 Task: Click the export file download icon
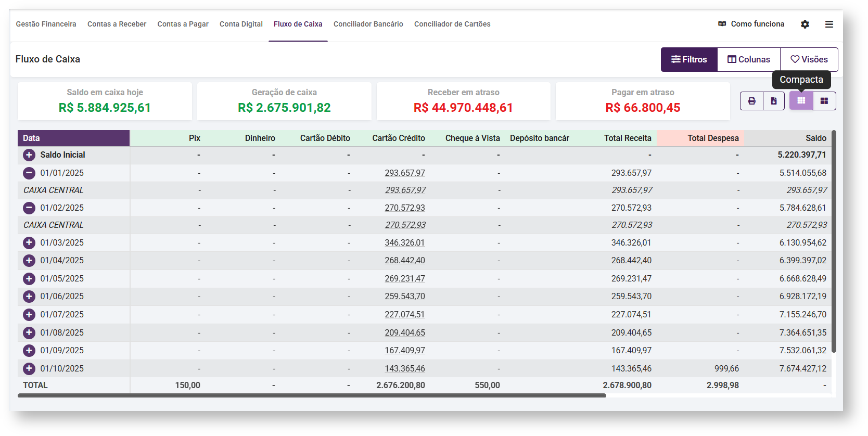point(774,101)
